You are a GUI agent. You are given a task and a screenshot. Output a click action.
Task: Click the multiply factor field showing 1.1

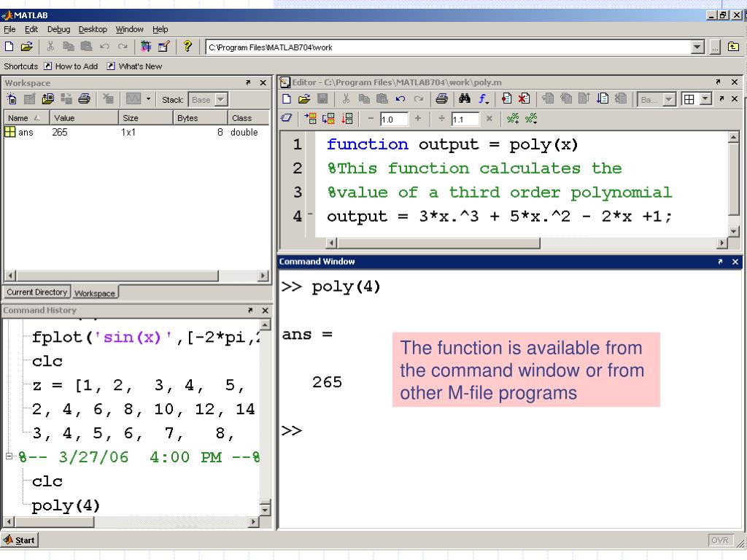point(465,119)
